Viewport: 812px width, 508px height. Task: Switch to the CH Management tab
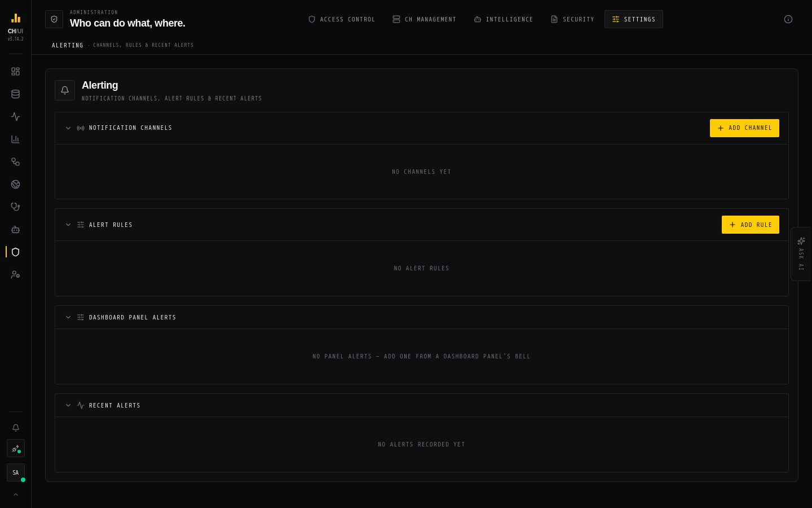(x=424, y=19)
